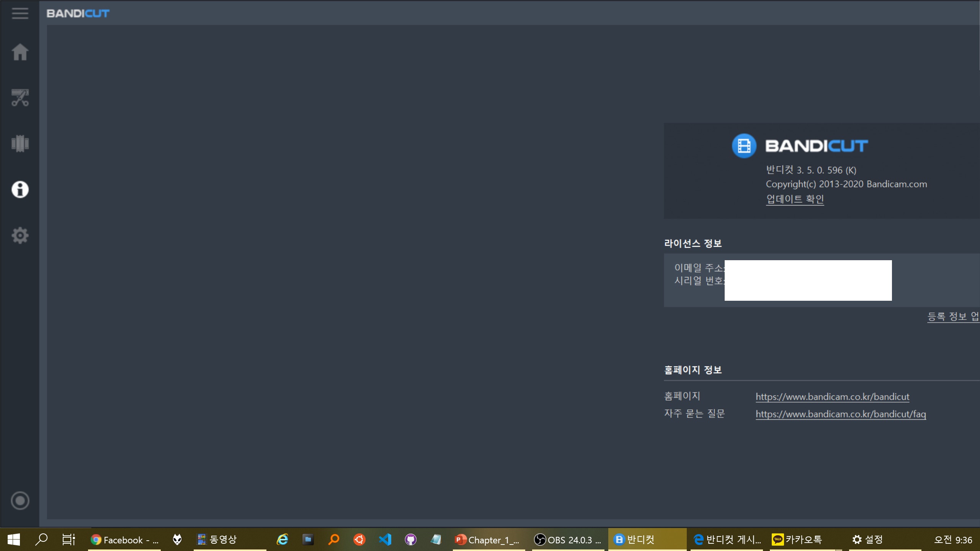Launch Internet Explorer from the taskbar
The height and width of the screenshot is (551, 980).
[x=283, y=540]
